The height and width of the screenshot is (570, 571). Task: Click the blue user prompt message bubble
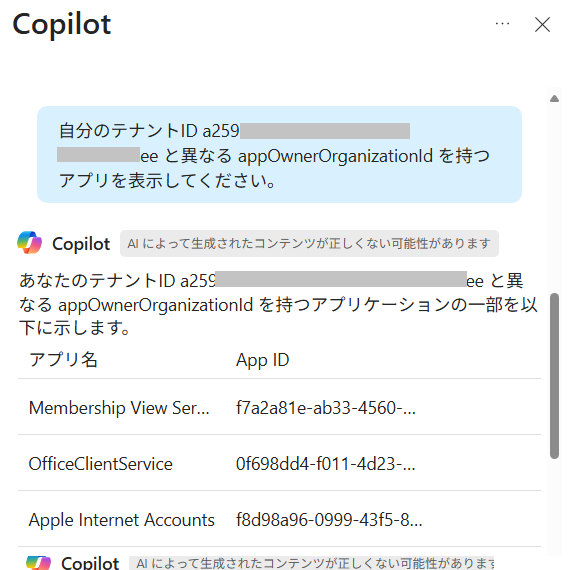[x=279, y=154]
